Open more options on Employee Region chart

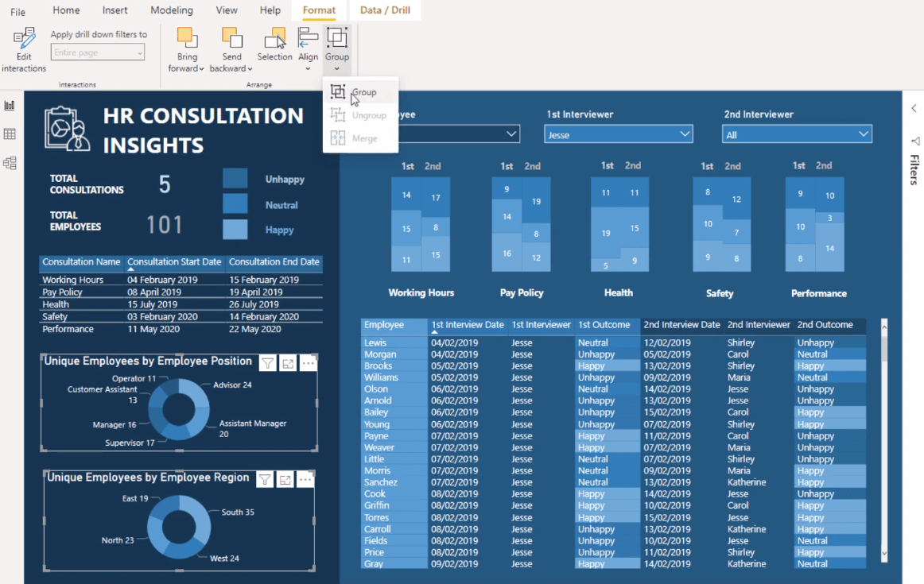pyautogui.click(x=305, y=481)
